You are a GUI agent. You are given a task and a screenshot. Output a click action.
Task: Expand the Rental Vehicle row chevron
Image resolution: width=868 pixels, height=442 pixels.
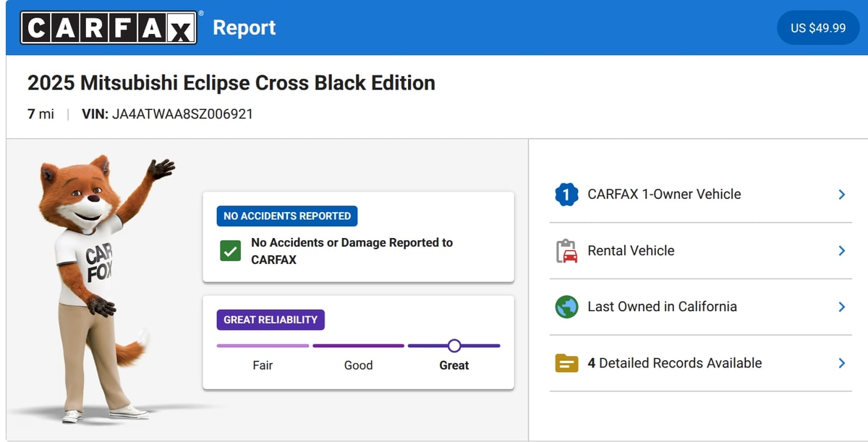tap(841, 251)
